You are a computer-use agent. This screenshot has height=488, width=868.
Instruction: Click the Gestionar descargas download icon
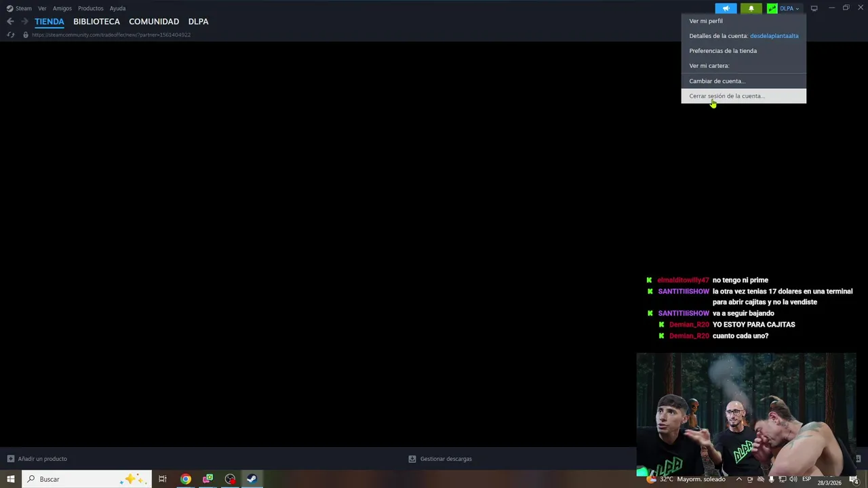point(412,459)
